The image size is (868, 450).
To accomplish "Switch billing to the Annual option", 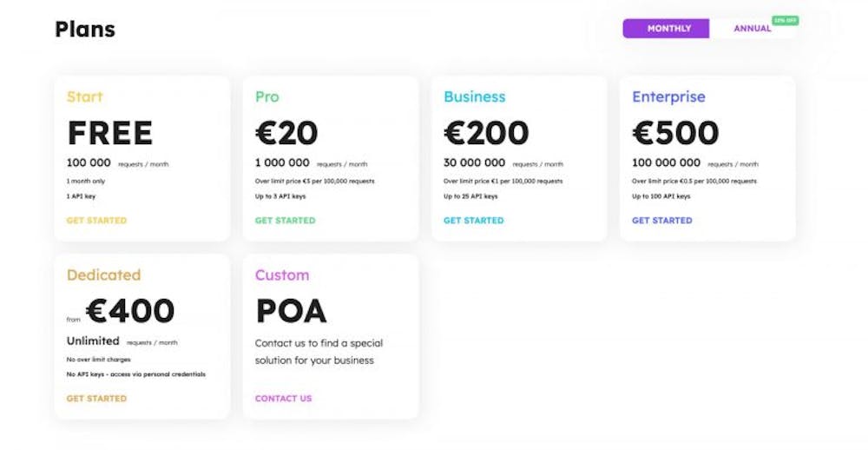I will coord(752,29).
